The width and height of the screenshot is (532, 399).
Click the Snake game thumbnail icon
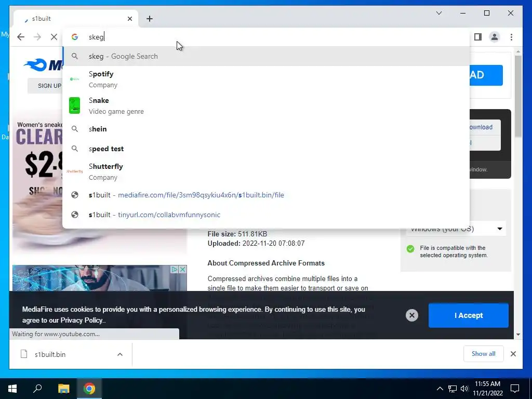[75, 105]
